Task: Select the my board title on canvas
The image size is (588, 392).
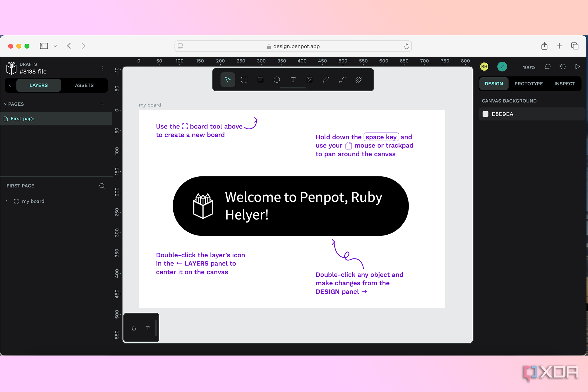Action: pos(150,105)
